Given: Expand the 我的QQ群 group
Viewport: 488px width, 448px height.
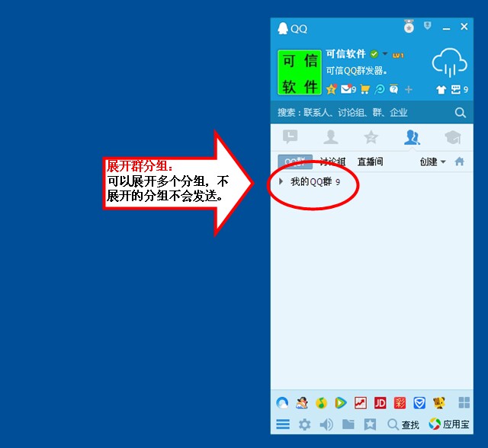Looking at the screenshot, I should coord(310,182).
